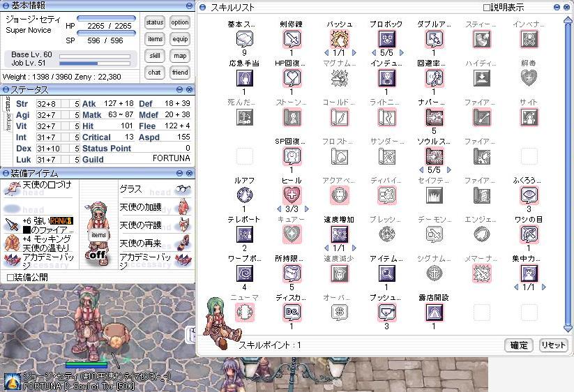Open the items inventory button
Viewport: 574px width, 392px height.
(155, 39)
